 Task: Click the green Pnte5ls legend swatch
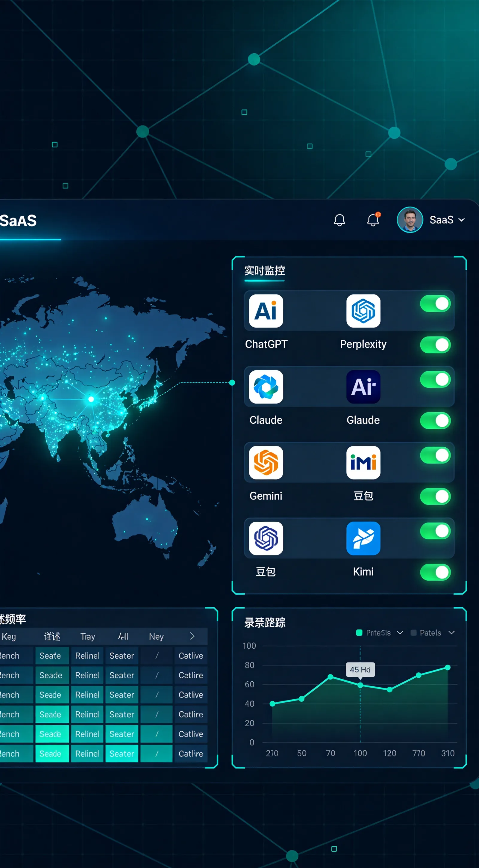point(359,632)
